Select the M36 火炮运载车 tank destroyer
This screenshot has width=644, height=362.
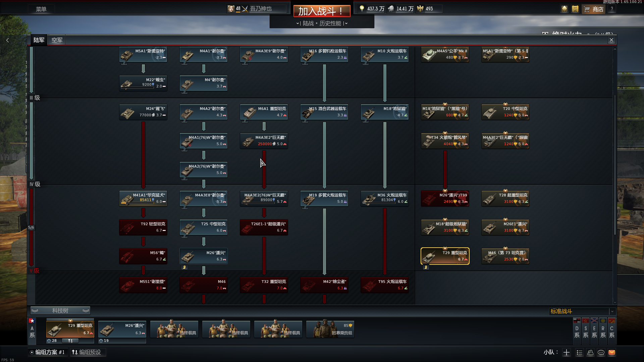385,198
